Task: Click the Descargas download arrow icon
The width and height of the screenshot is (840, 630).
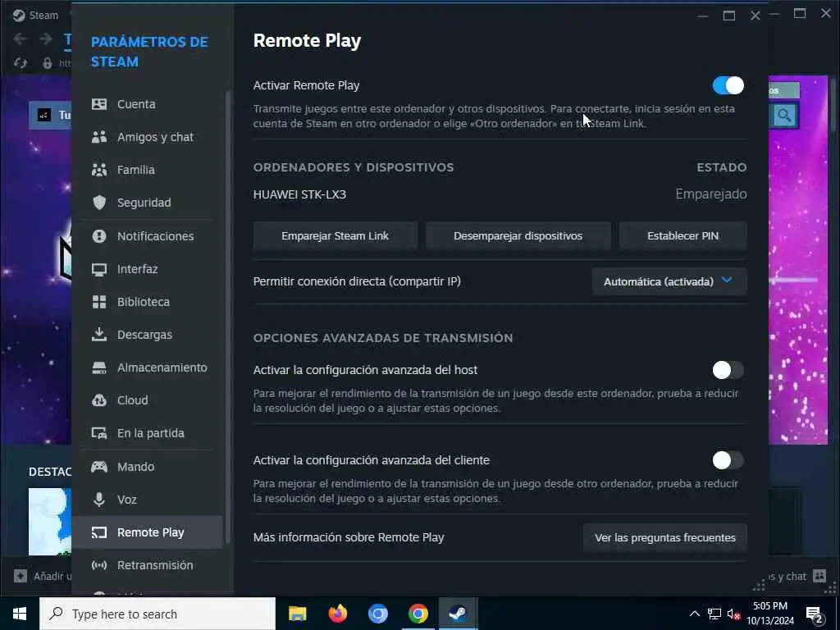Action: coord(99,335)
